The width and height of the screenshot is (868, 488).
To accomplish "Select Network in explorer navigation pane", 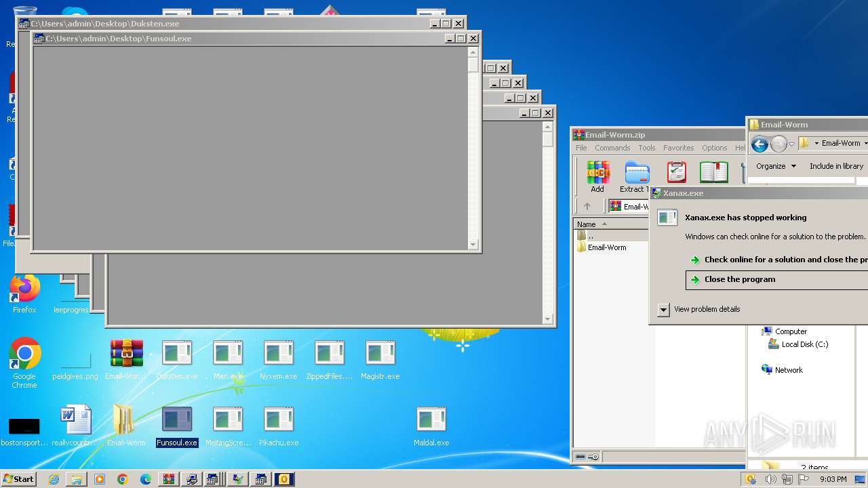I will click(x=782, y=370).
